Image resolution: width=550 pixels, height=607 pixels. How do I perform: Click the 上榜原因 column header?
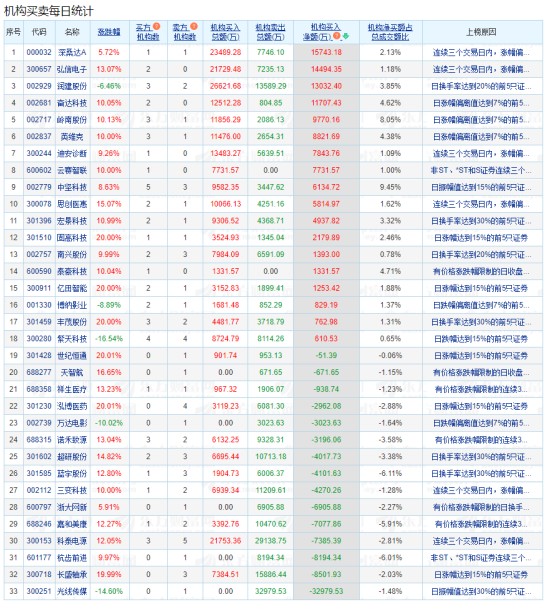point(481,32)
